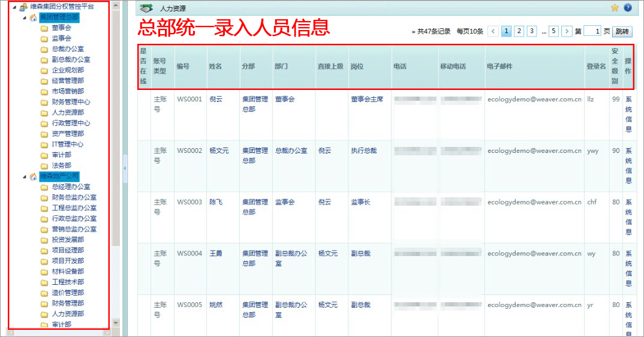
Task: Click the house icon beside 集团管理总部
Action: (x=34, y=18)
